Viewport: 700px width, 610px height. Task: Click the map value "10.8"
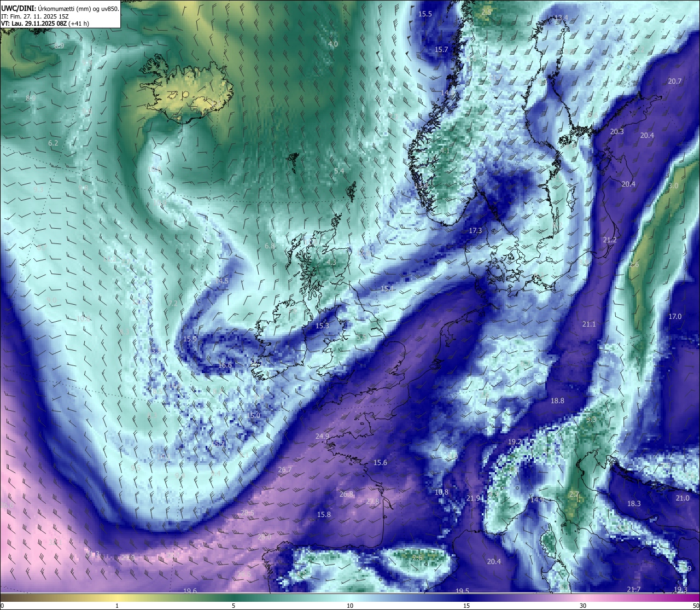pos(441,492)
